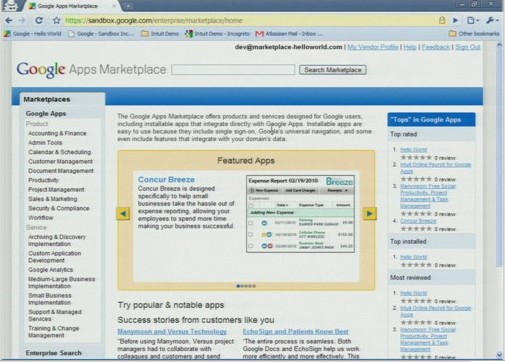Focus the Marketplace search field

tap(233, 70)
